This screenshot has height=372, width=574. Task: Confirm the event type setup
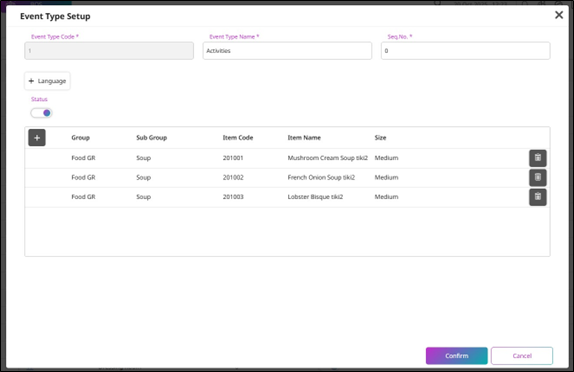pyautogui.click(x=456, y=356)
